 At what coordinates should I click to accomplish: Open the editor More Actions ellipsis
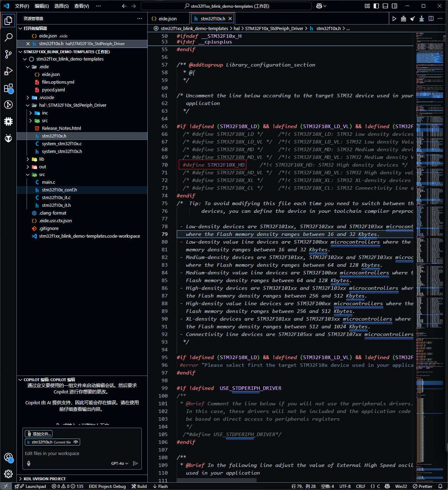click(x=440, y=19)
